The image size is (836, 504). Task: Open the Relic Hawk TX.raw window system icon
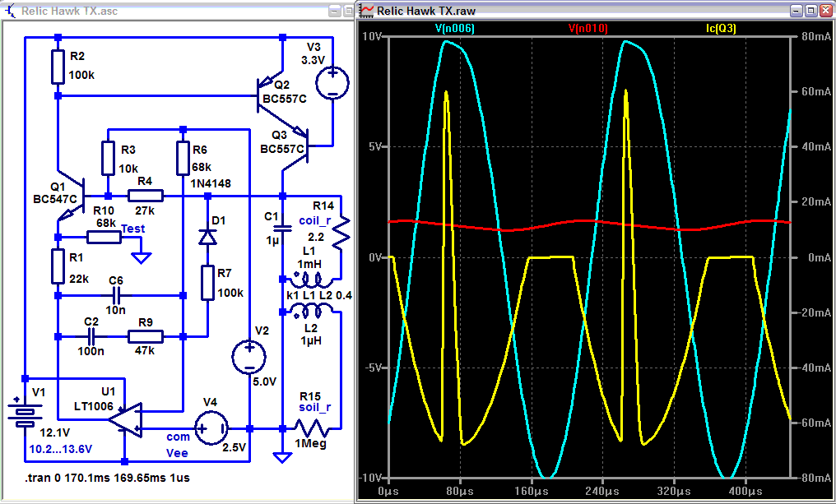(x=367, y=10)
